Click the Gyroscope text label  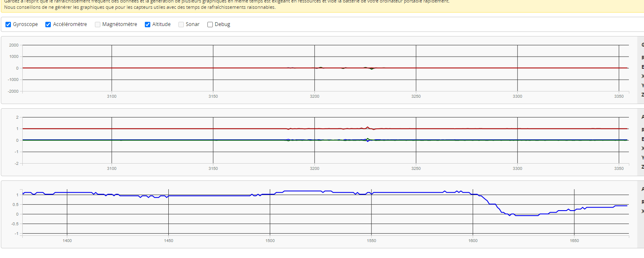(x=25, y=24)
